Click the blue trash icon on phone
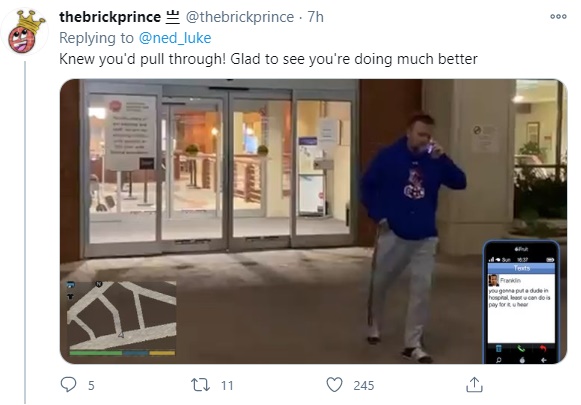Screen dimensions: 581x405 499,348
